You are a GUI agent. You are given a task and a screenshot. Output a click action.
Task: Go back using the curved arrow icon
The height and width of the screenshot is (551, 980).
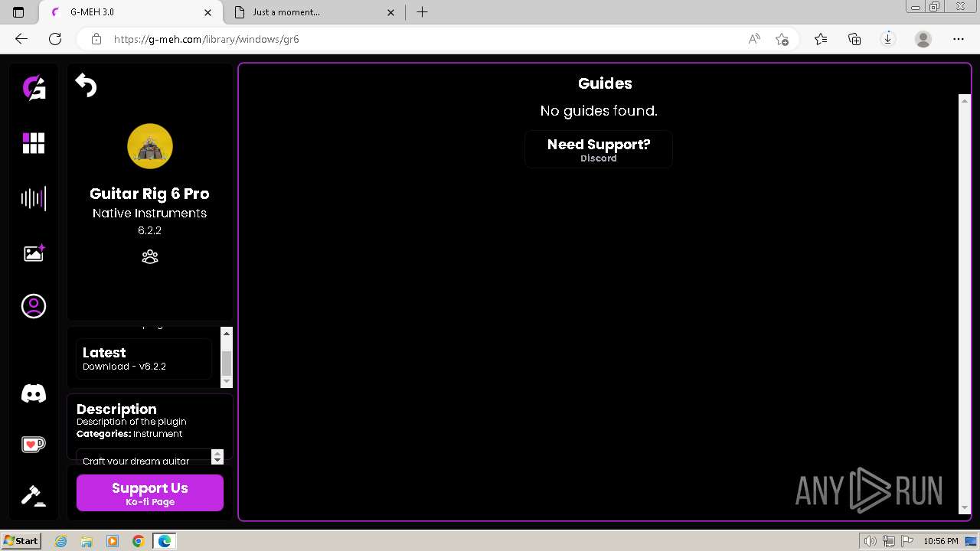click(86, 85)
